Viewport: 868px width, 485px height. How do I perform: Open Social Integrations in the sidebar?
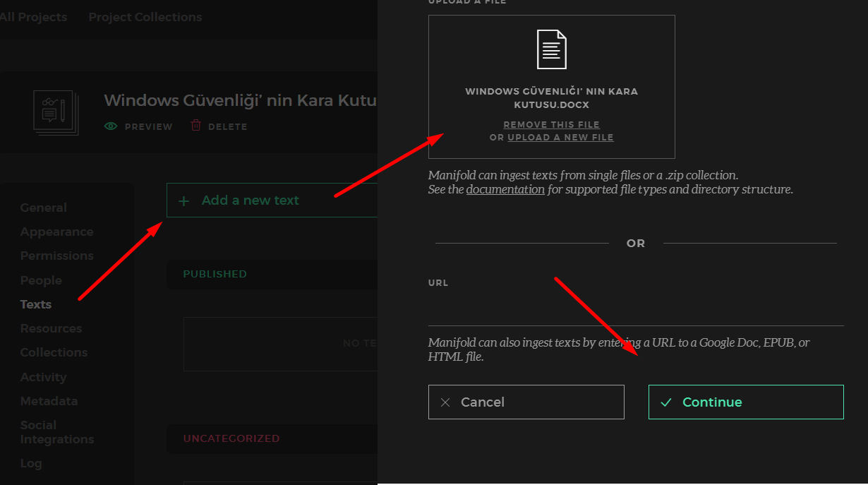[x=57, y=432]
